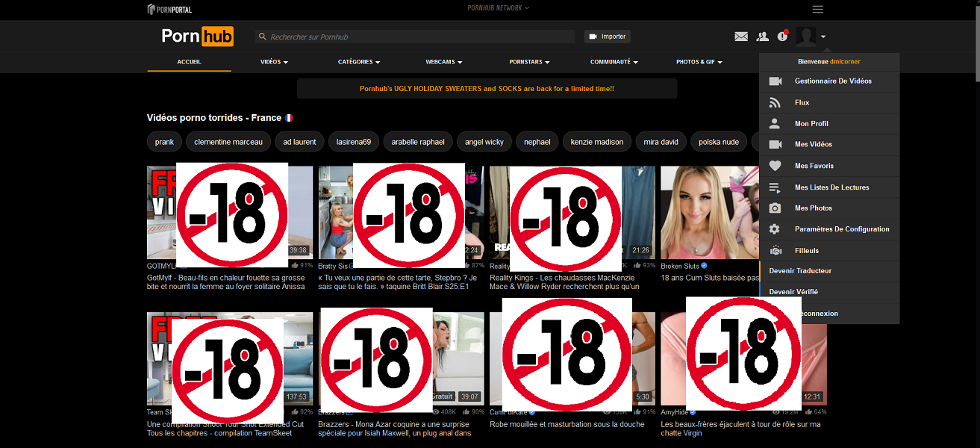Click the magnifier icon in search bar
This screenshot has height=448, width=980.
262,37
